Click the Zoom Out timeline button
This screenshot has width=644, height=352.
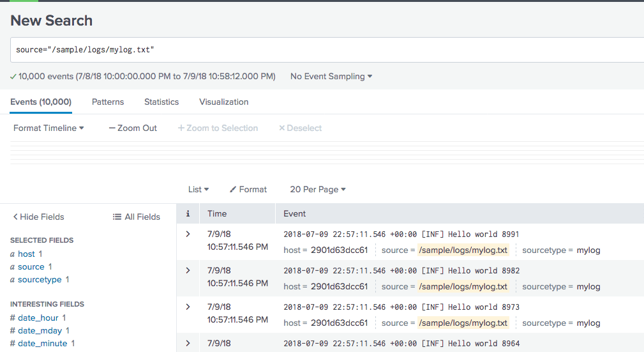[x=133, y=128]
